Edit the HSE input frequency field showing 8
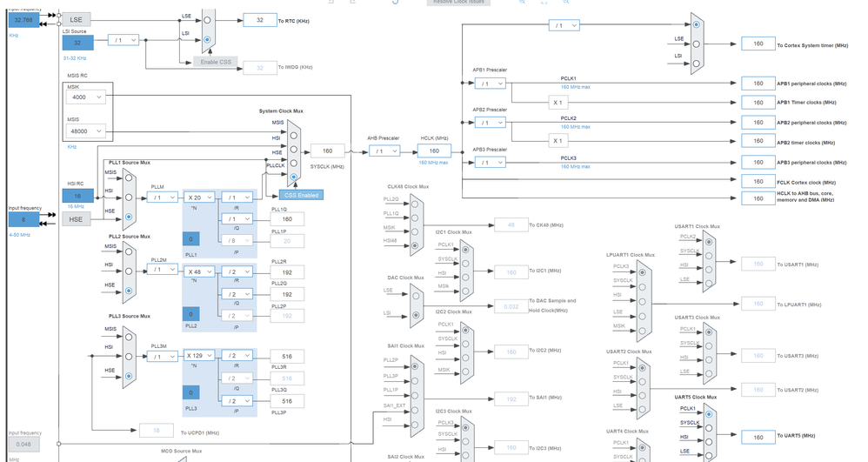Screen dimensions: 868x462 (x=23, y=219)
